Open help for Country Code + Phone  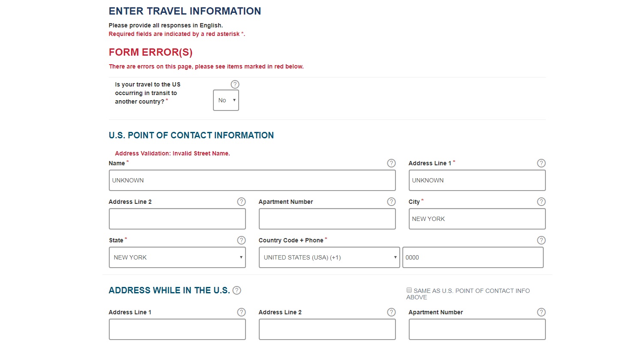pos(541,240)
